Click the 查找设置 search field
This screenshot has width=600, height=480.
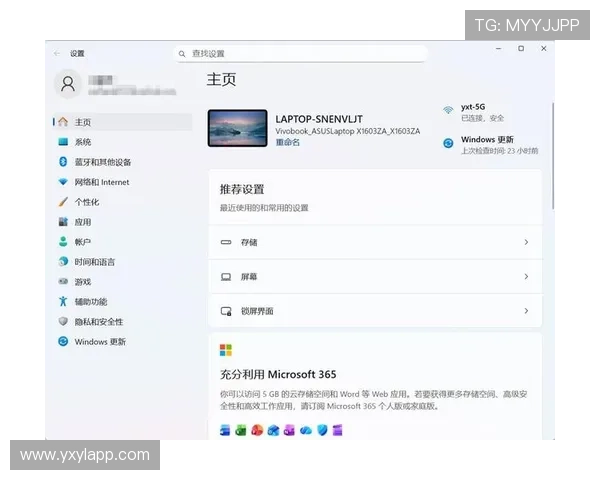coord(301,54)
